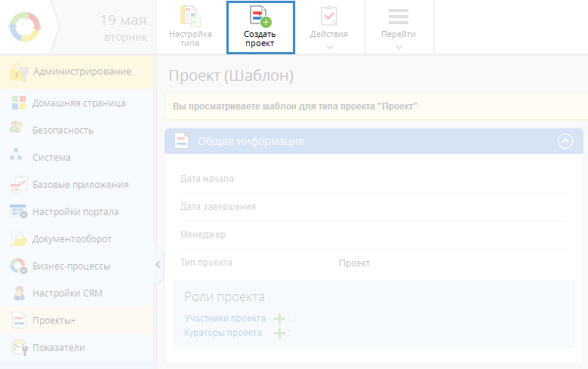Click Создать проект button
588x369 pixels.
(x=260, y=27)
